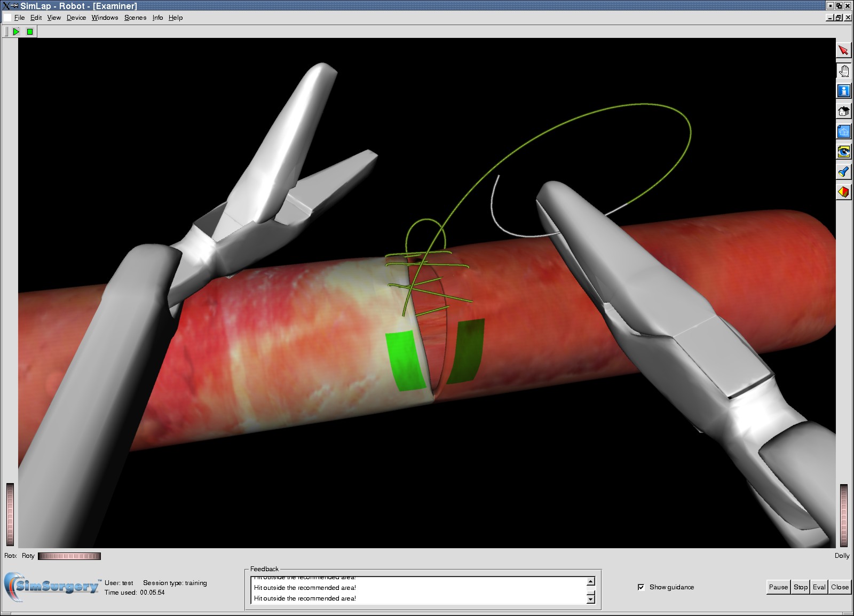Viewport: 854px width, 616px height.
Task: Click the document icon left of File
Action: tap(7, 18)
